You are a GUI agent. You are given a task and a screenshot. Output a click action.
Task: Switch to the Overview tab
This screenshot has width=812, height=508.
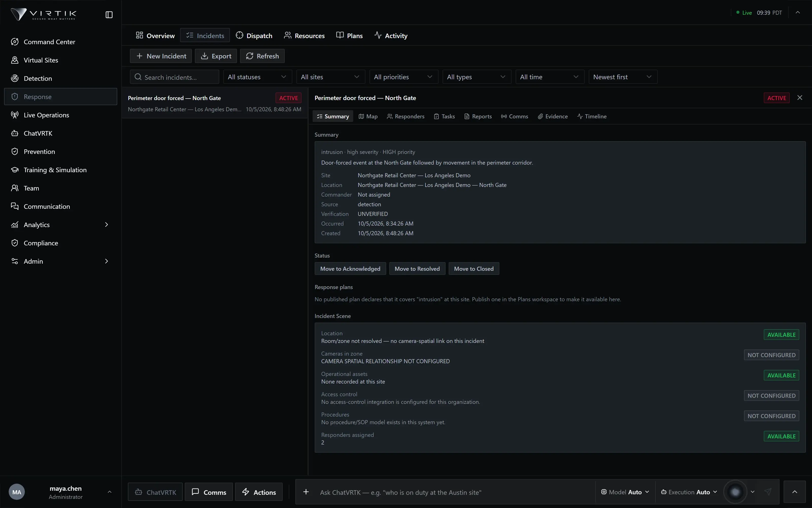tap(155, 36)
